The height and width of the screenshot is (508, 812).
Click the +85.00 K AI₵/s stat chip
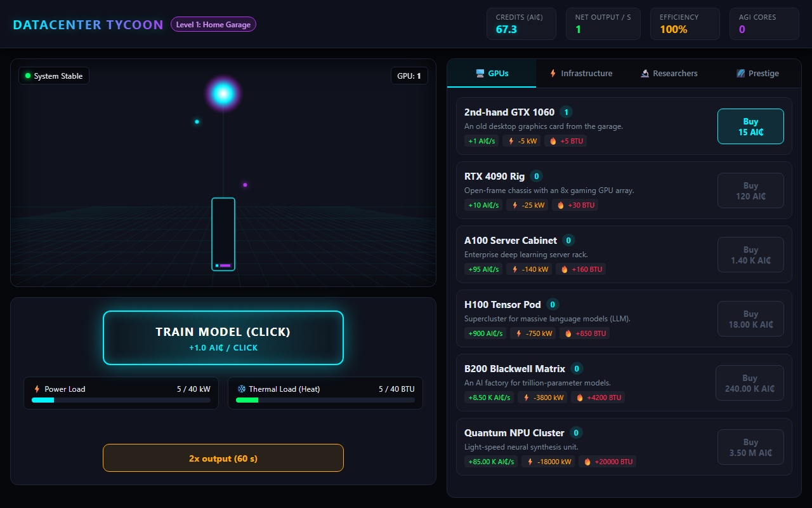[491, 462]
